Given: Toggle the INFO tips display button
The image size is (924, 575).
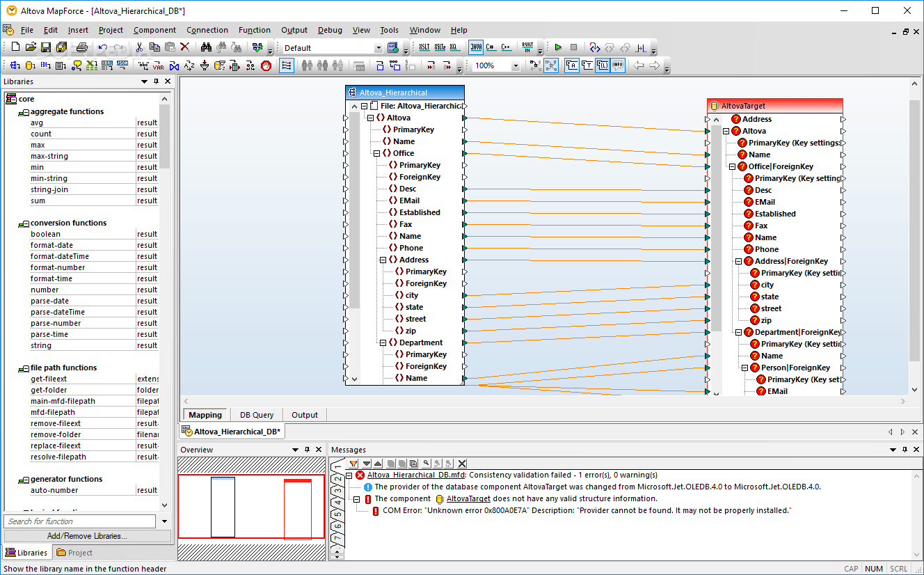Looking at the screenshot, I should tap(618, 65).
